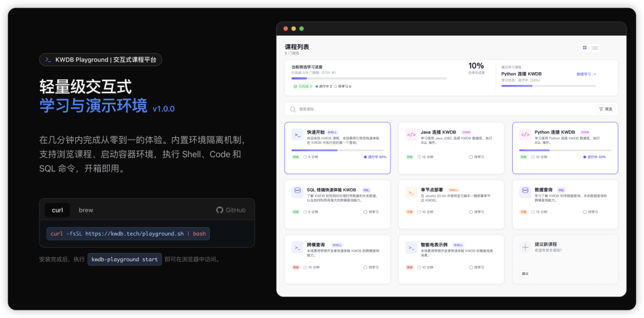The image size is (644, 318).
Task: Click the KWDB Playground | 交互式课程平台 badge
Action: (x=101, y=60)
